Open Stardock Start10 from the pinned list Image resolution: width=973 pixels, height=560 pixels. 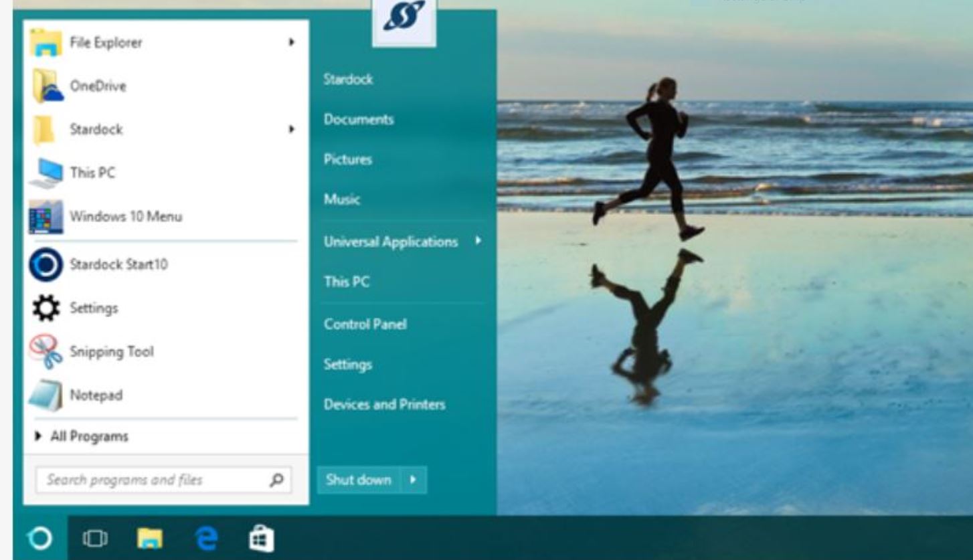(x=118, y=265)
